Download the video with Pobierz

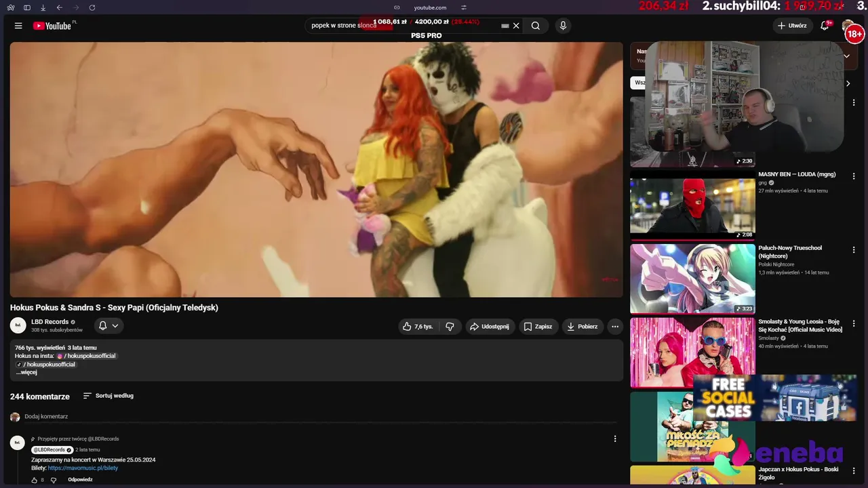[583, 326]
